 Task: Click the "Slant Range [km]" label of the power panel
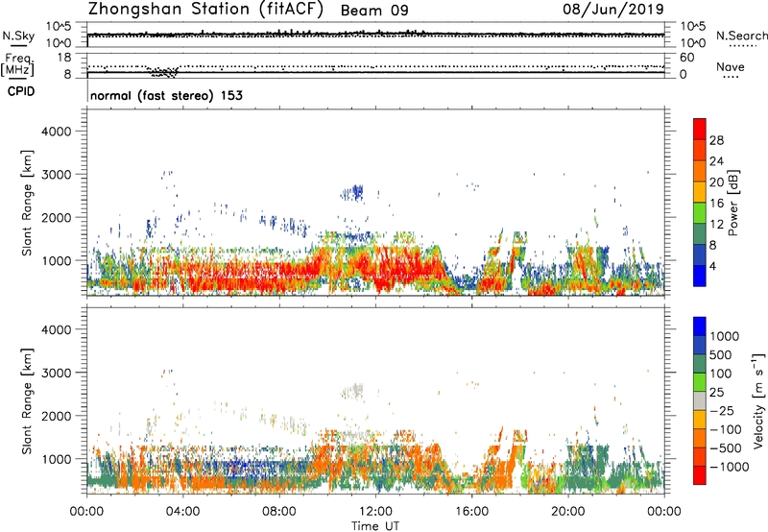(x=27, y=203)
